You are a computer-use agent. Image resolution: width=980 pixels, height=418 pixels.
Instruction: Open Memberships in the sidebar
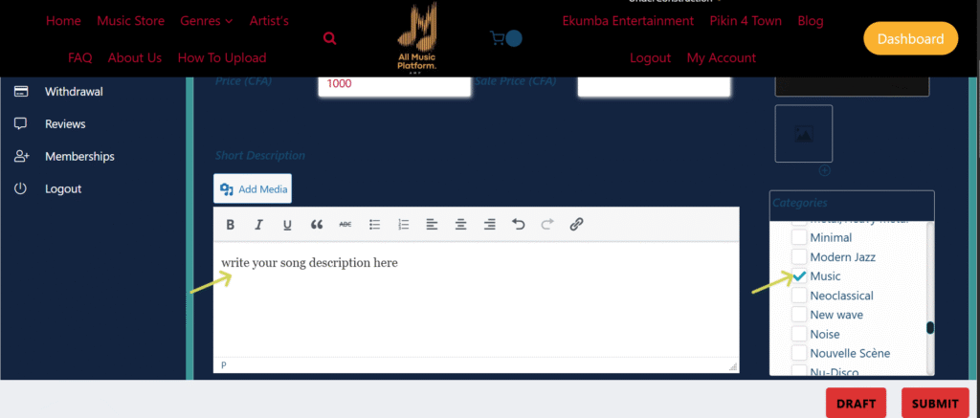point(78,156)
